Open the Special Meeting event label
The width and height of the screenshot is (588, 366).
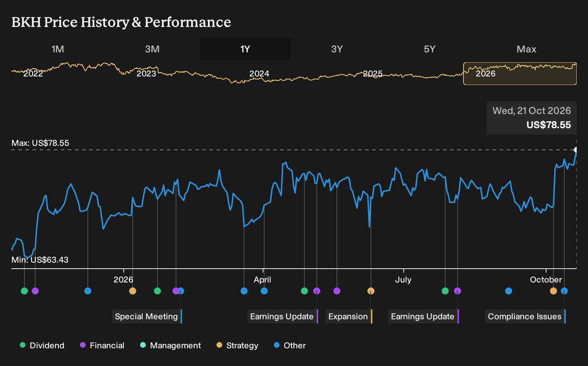point(147,316)
